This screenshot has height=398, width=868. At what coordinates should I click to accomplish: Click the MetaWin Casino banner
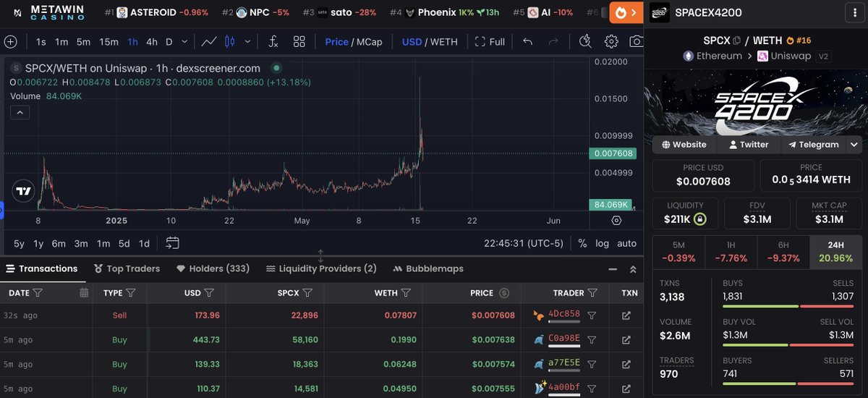[x=48, y=12]
